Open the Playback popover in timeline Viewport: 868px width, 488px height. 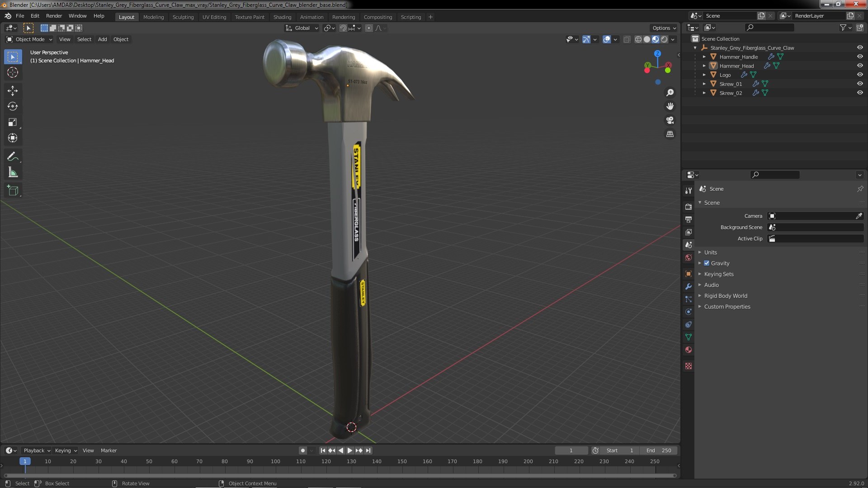click(x=37, y=450)
